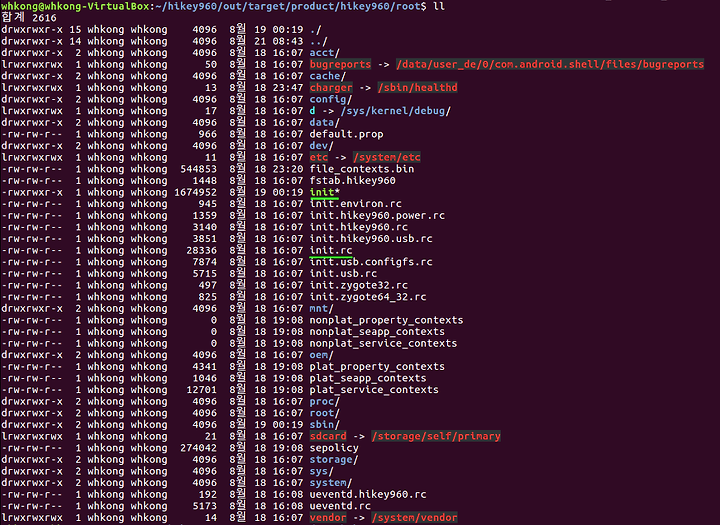The width and height of the screenshot is (720, 525).
Task: Click the underlined init* executable name
Action: tap(325, 192)
